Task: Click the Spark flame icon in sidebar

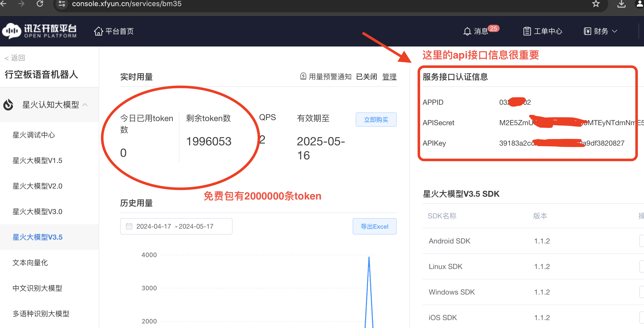Action: [8, 104]
